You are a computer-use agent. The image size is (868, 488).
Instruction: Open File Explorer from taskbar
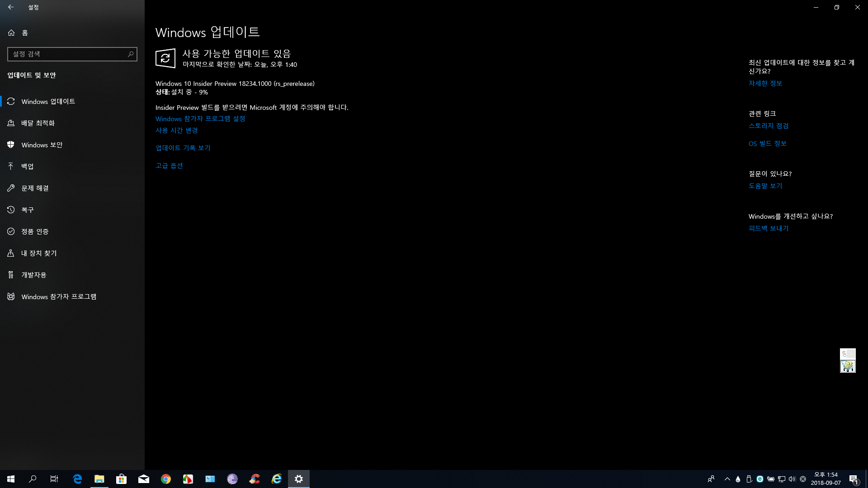pyautogui.click(x=99, y=479)
